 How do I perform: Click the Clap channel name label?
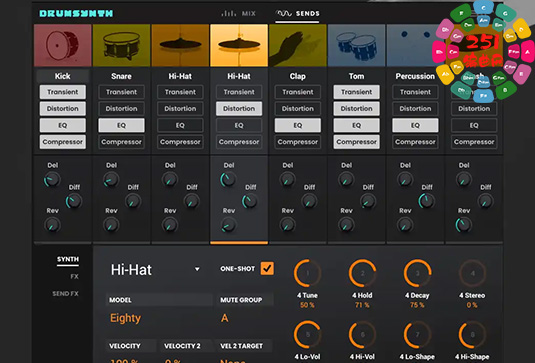[298, 76]
